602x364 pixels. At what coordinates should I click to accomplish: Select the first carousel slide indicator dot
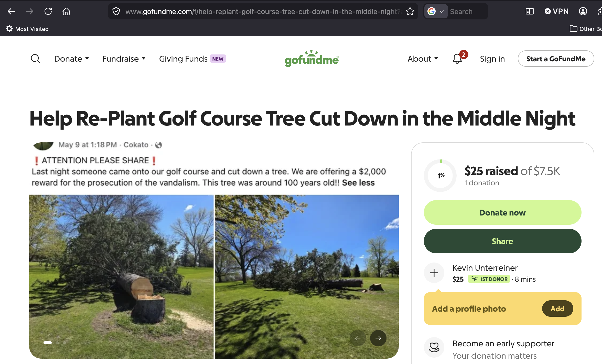click(x=48, y=343)
